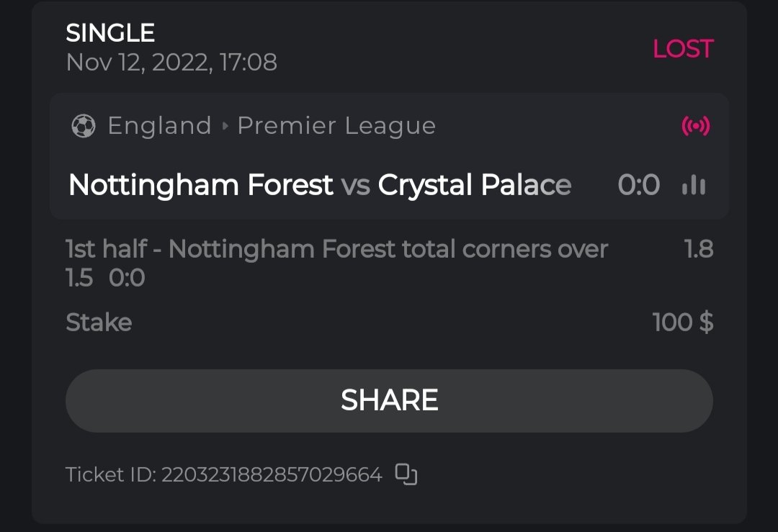The height and width of the screenshot is (532, 778).
Task: Open the Premier League link
Action: [x=336, y=126]
